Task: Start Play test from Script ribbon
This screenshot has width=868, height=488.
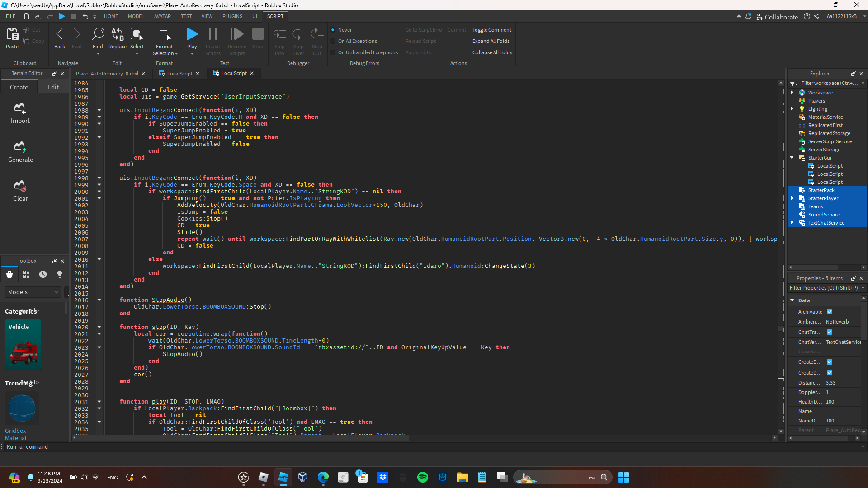Action: tap(192, 34)
